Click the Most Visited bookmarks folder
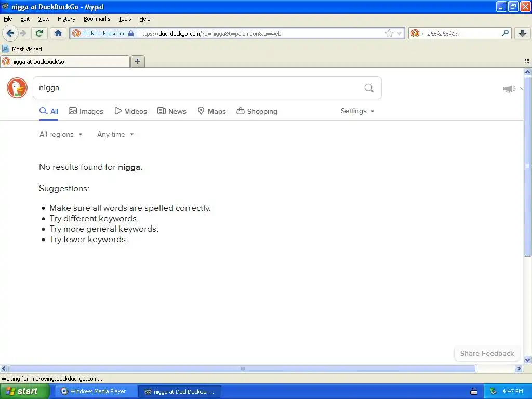Viewport: 532px width, 399px height. (x=22, y=49)
